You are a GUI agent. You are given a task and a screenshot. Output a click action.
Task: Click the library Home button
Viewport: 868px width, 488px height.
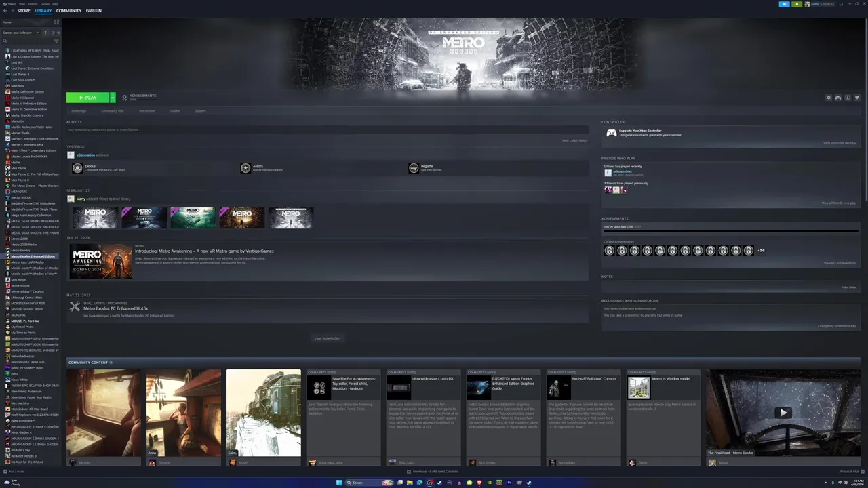point(26,22)
